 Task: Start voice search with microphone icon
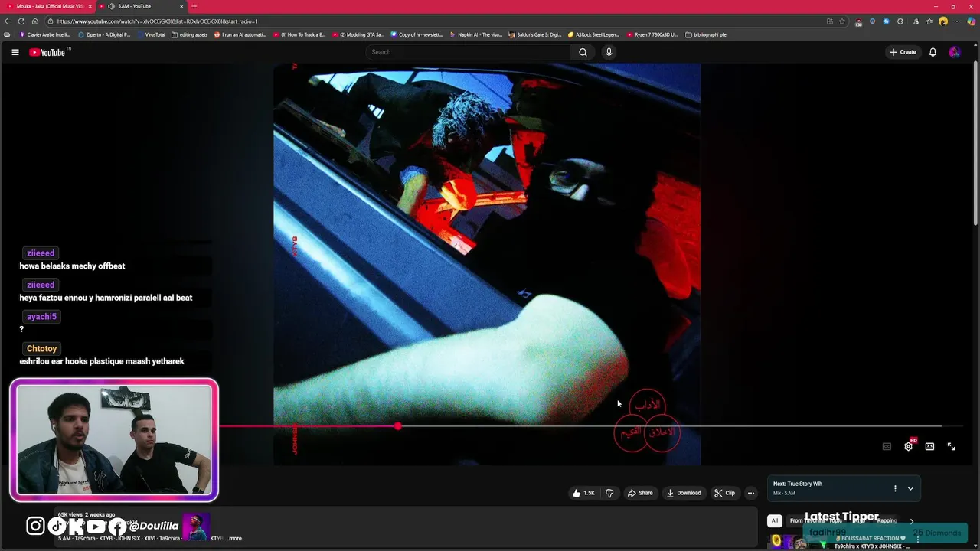click(609, 52)
